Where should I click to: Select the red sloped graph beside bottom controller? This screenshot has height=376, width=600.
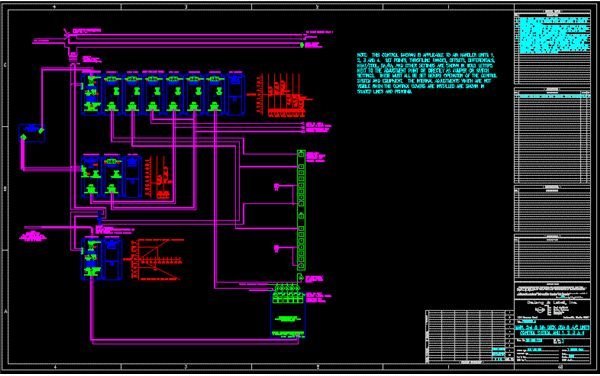pos(156,260)
